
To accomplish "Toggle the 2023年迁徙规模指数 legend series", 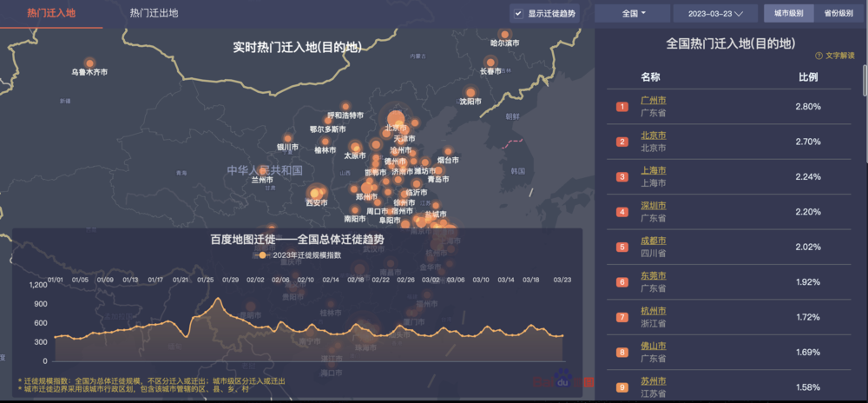I will coord(299,255).
